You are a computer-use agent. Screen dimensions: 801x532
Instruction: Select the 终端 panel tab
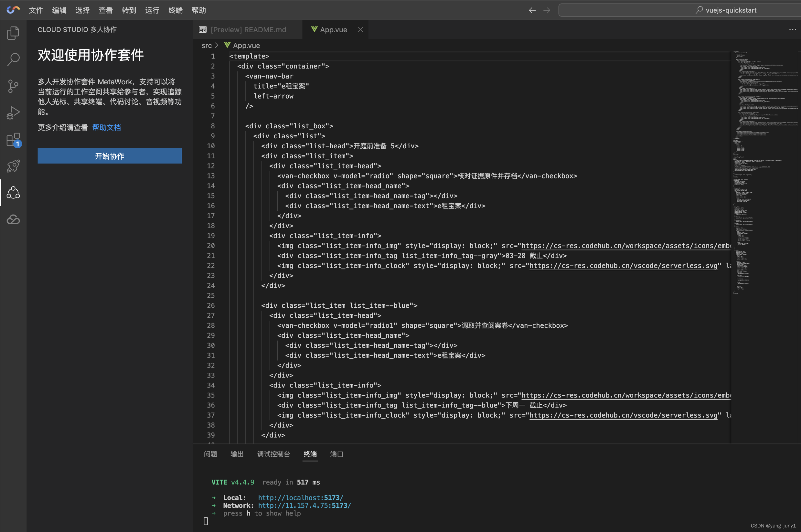point(310,454)
